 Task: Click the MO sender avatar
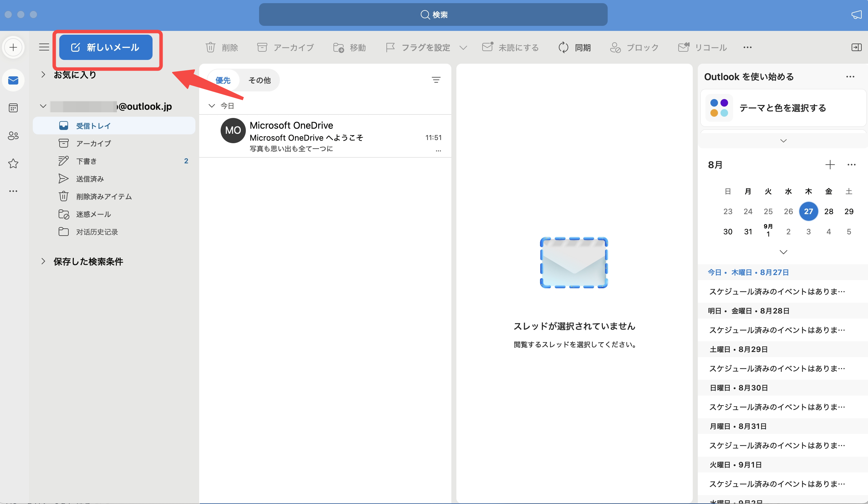pos(233,130)
